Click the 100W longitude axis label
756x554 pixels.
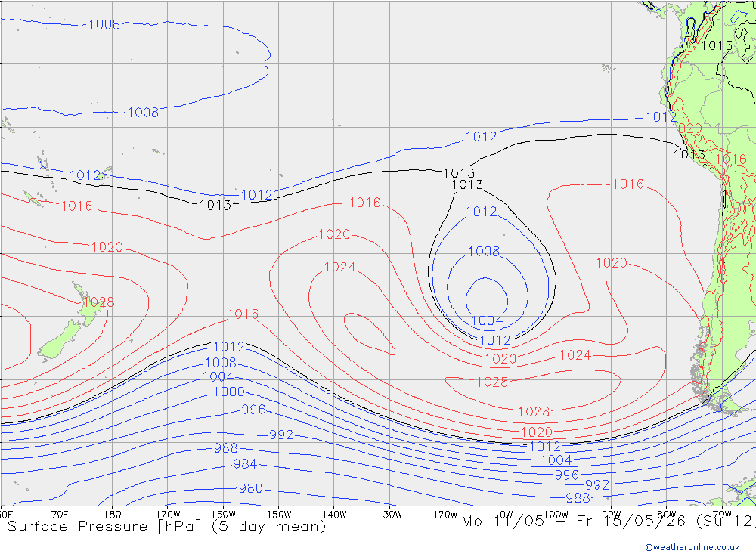coord(556,515)
